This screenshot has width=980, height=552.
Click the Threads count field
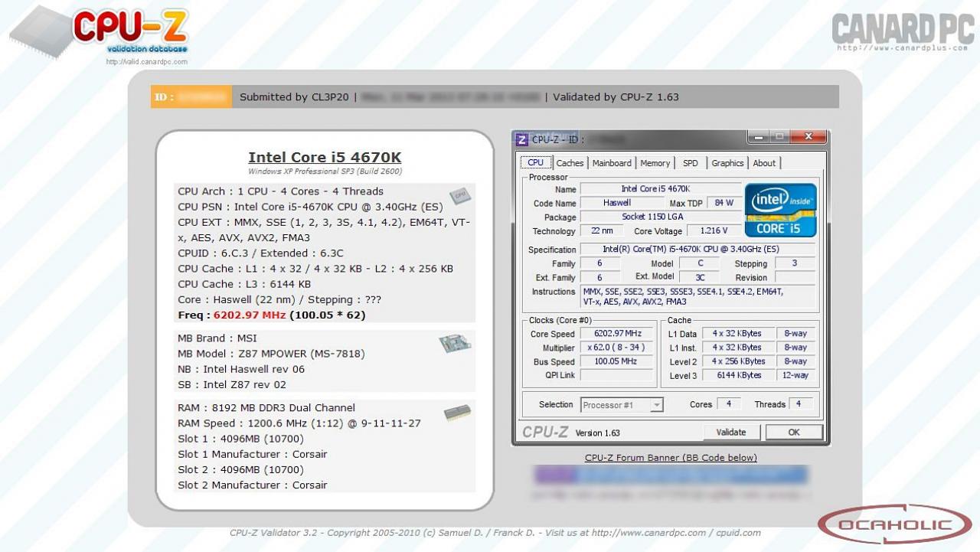799,404
